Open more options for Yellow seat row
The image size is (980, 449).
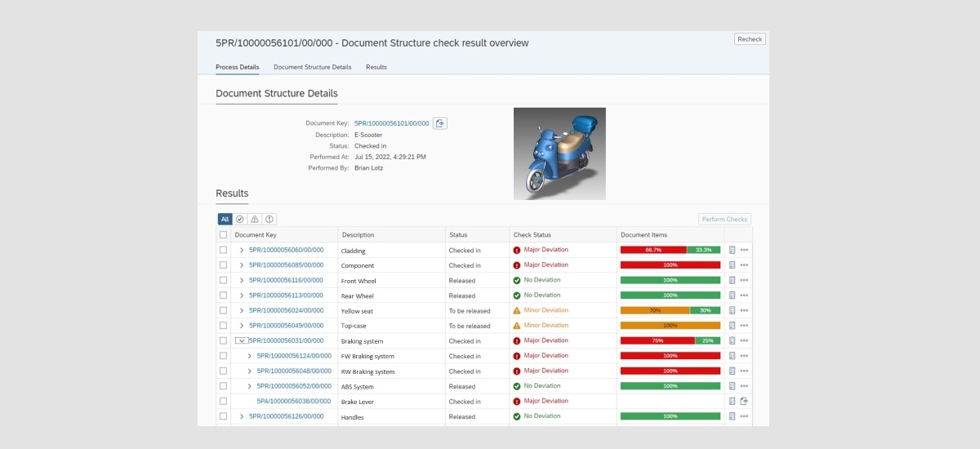pos(744,310)
